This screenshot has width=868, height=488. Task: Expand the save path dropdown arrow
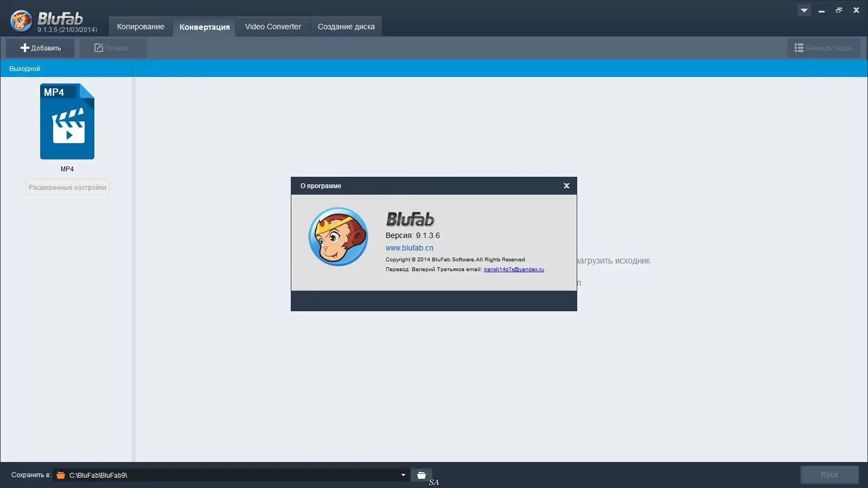[403, 475]
